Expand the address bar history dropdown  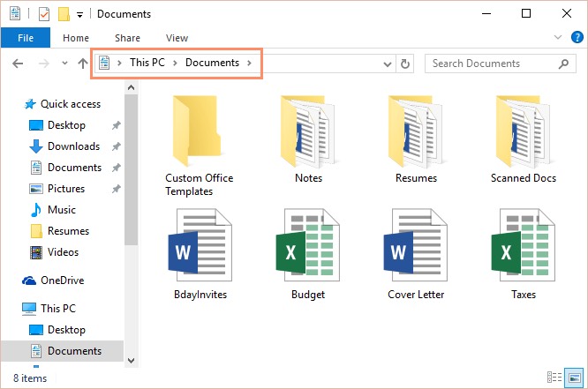point(388,64)
